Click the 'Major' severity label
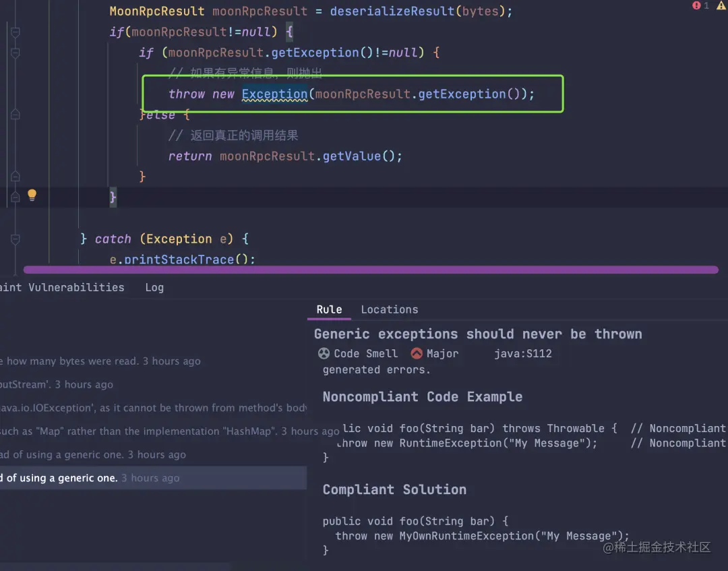 click(x=442, y=354)
